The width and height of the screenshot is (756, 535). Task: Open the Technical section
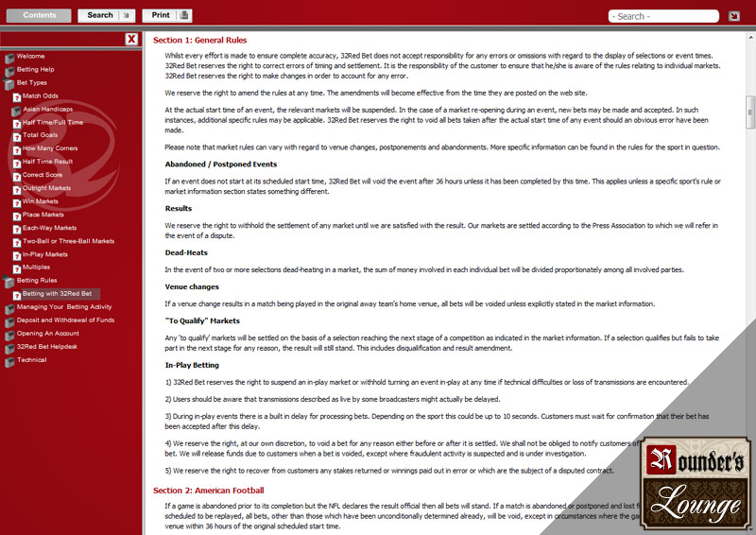(32, 360)
